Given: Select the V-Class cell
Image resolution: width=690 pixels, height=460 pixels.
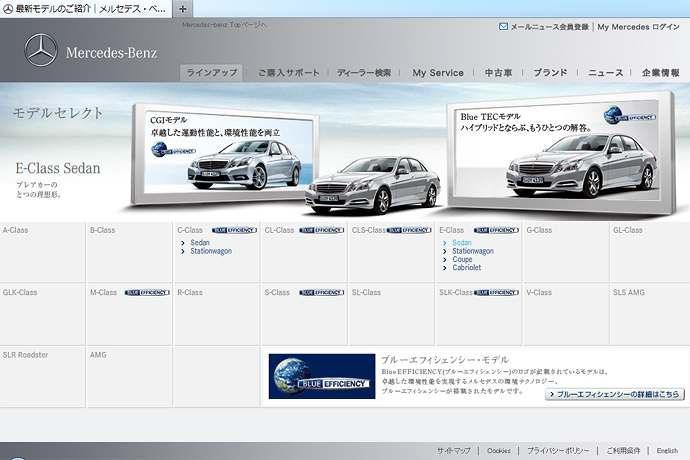Looking at the screenshot, I should (566, 314).
